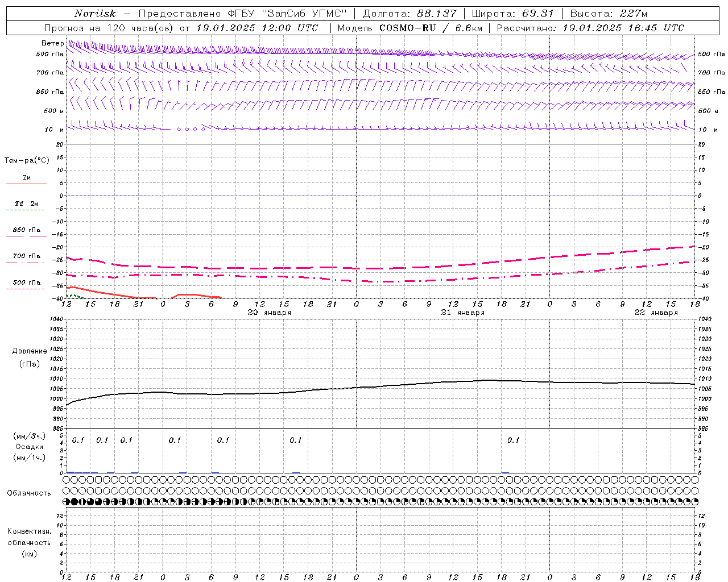Click the 21 января date label
This screenshot has width=728, height=582.
coord(463,313)
